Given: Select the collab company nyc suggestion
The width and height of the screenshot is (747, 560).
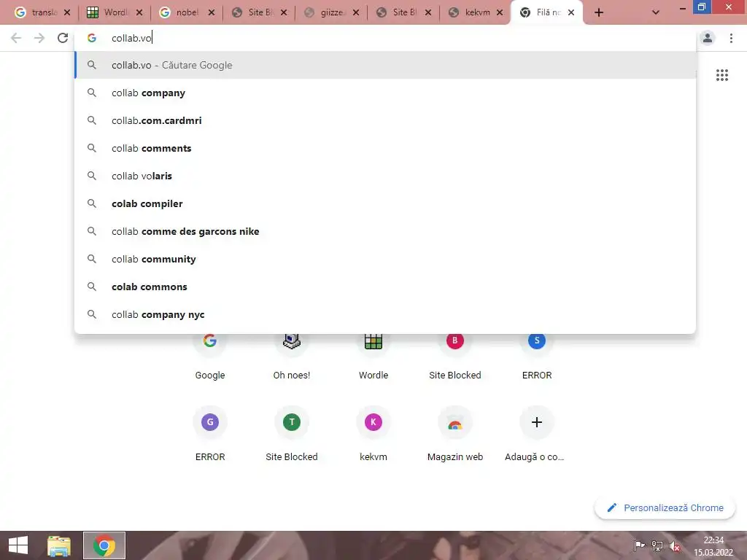Looking at the screenshot, I should point(385,314).
